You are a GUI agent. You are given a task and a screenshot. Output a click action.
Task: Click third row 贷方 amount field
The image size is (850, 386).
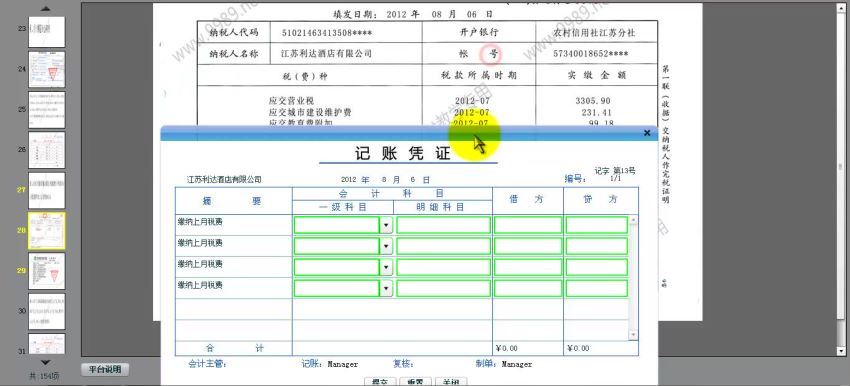597,267
